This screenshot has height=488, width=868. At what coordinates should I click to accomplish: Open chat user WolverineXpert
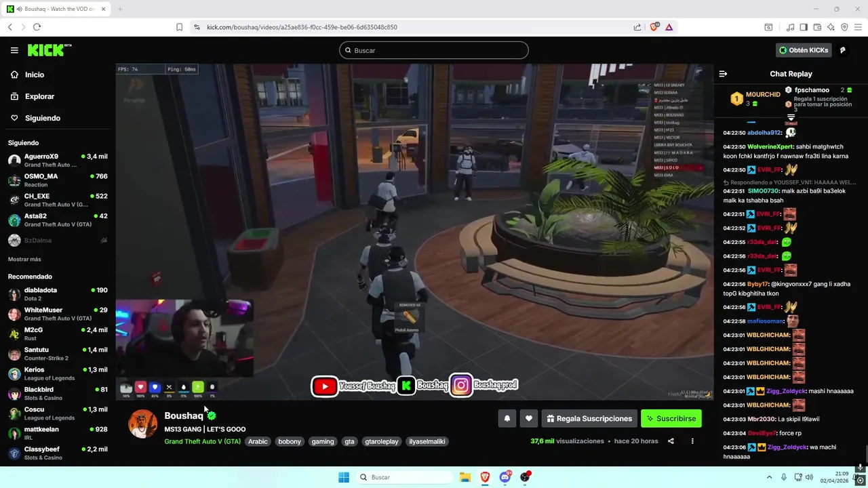770,147
